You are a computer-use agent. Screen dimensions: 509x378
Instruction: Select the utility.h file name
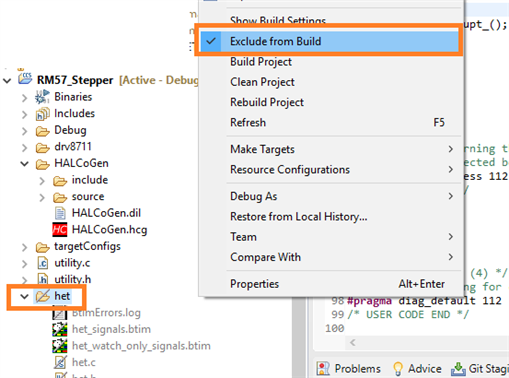[x=73, y=279]
